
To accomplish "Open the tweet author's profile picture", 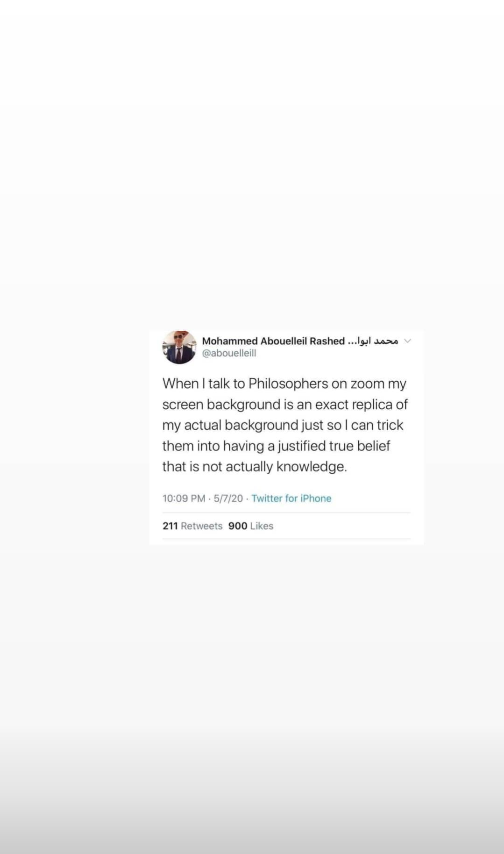I will (x=179, y=347).
